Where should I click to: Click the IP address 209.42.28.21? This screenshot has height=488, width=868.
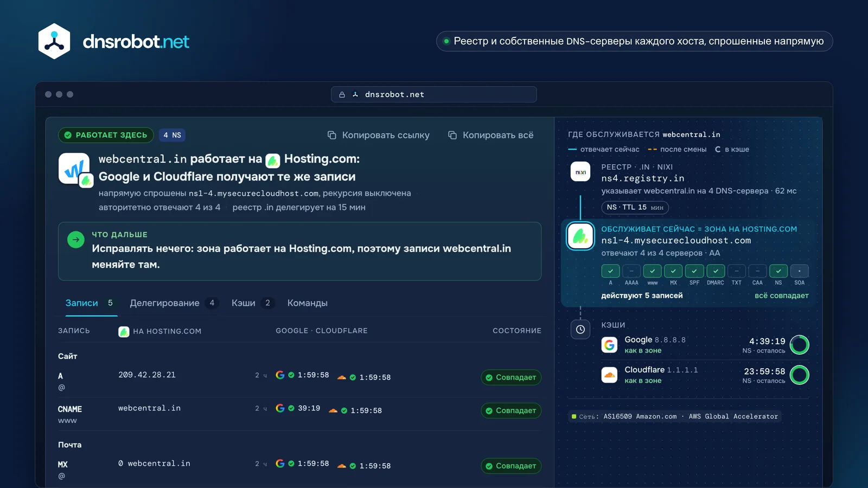[147, 375]
